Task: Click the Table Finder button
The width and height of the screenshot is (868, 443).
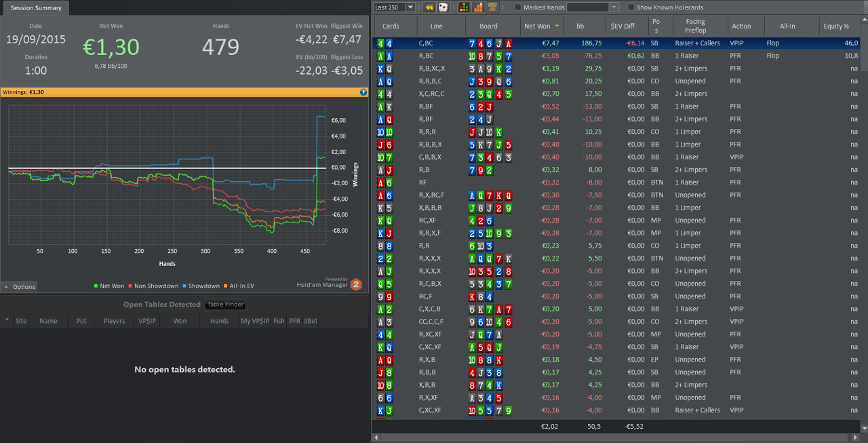Action: (225, 305)
